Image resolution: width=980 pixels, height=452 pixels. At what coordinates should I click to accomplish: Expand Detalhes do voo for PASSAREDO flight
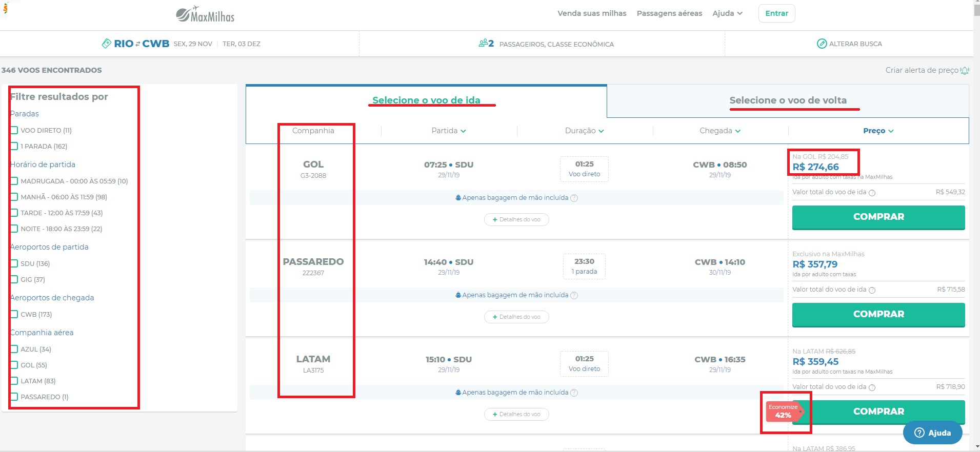[516, 317]
